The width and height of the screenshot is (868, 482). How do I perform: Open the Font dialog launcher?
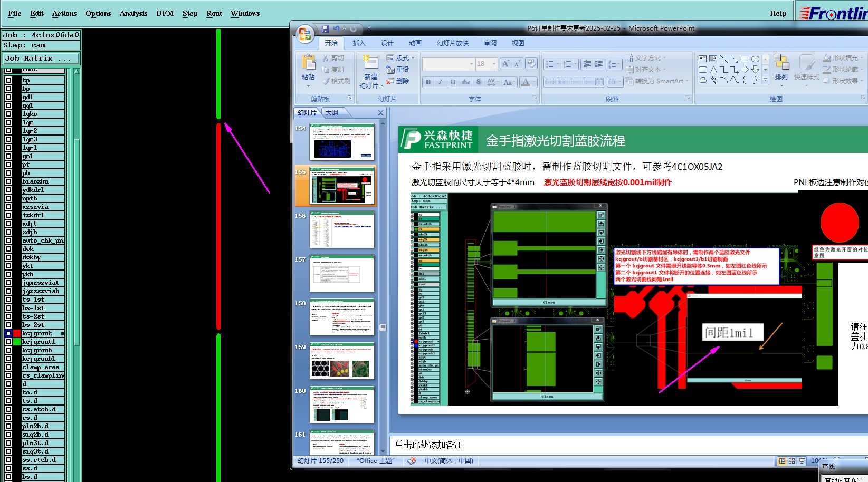coord(535,98)
